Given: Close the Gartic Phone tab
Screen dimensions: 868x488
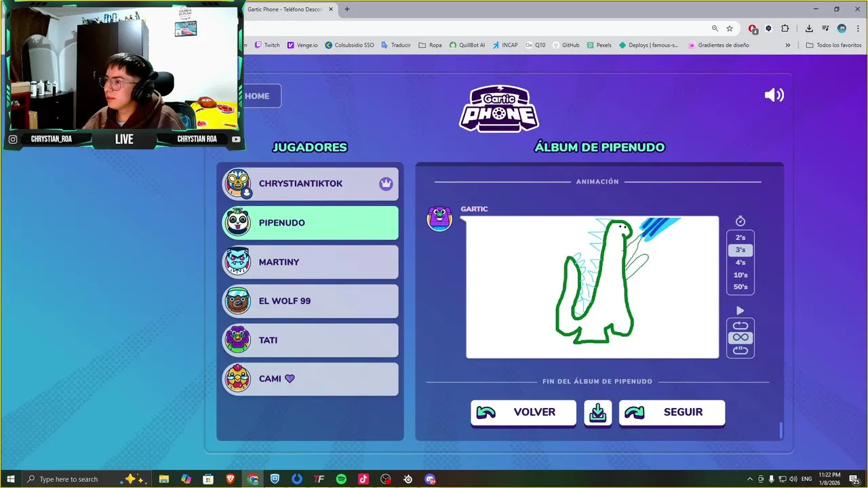Looking at the screenshot, I should coord(330,9).
